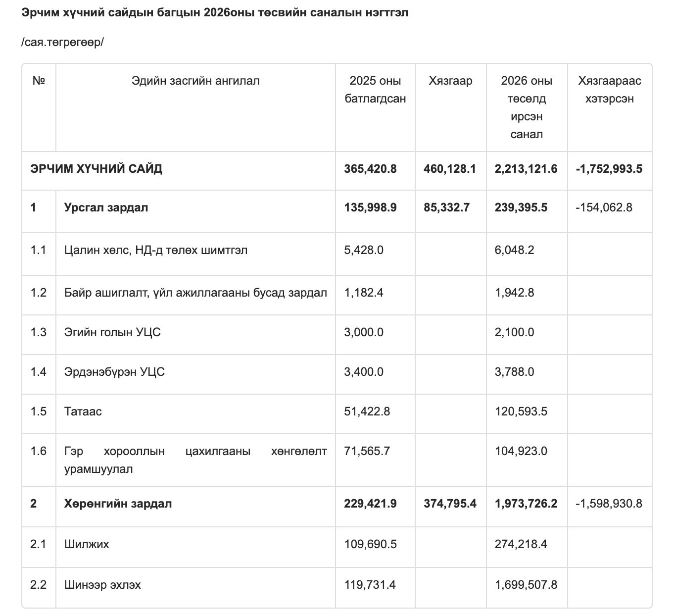This screenshot has width=674, height=616.
Task: Click the total value 2,213,121.6
Action: pos(526,169)
